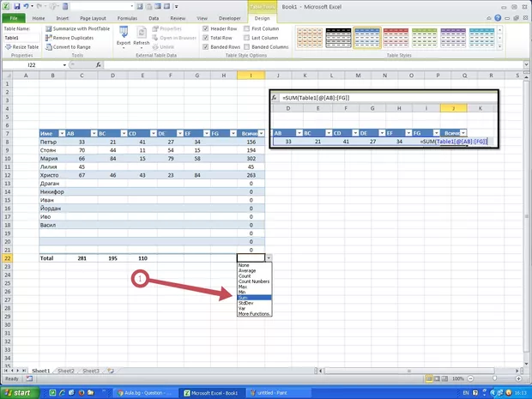Open the total cell function dropdown arrow
This screenshot has height=399, width=532.
point(268,257)
